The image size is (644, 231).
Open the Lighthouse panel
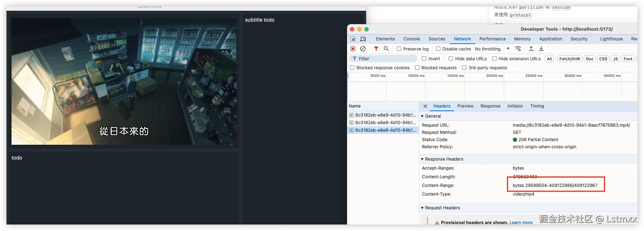click(611, 39)
